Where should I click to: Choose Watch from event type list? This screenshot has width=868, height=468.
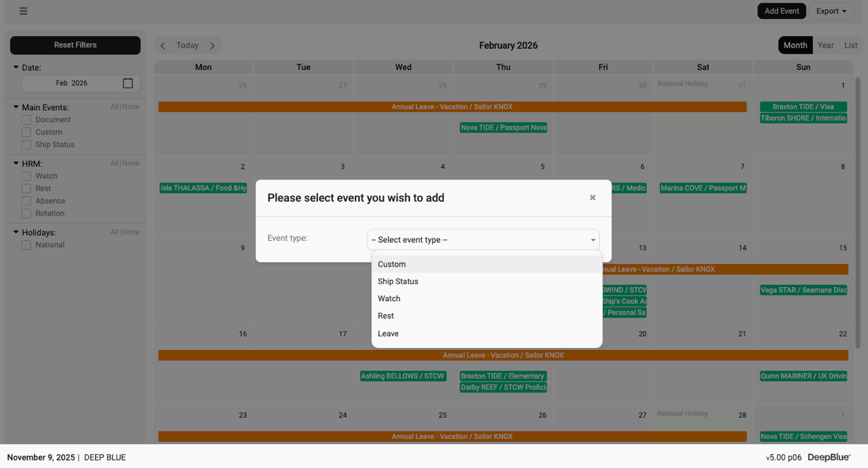tap(487, 298)
